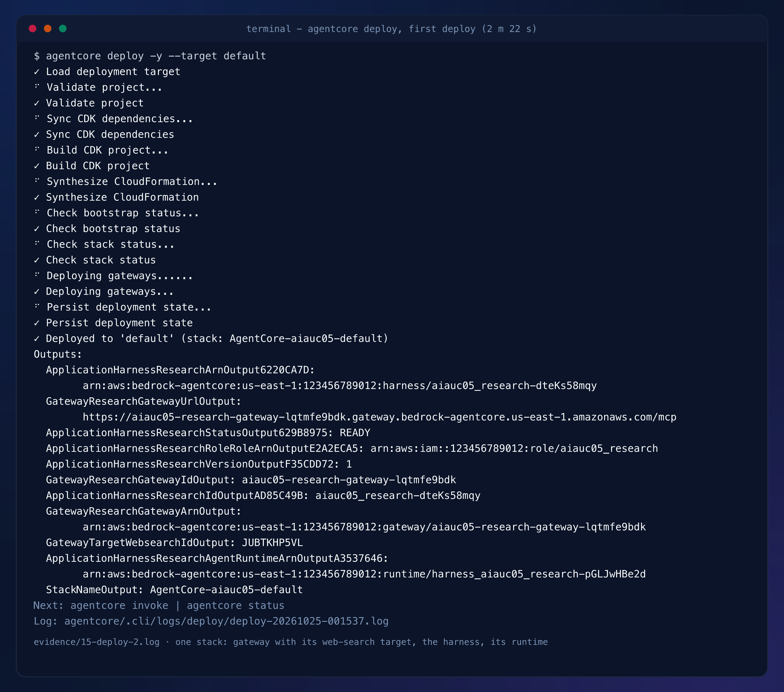Viewport: 784px width, 692px height.
Task: Click the checkmark beside 'Load deployment target'
Action: pyautogui.click(x=37, y=72)
